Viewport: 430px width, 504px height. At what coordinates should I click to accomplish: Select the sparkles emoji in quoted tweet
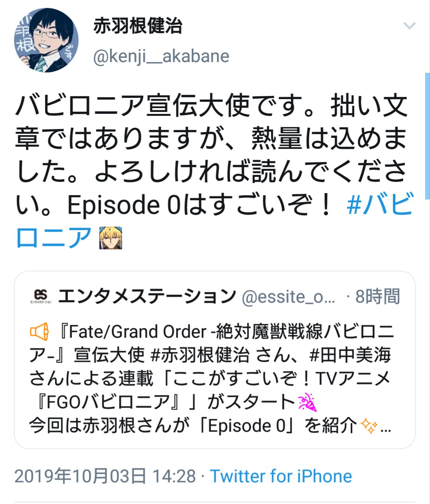[369, 426]
